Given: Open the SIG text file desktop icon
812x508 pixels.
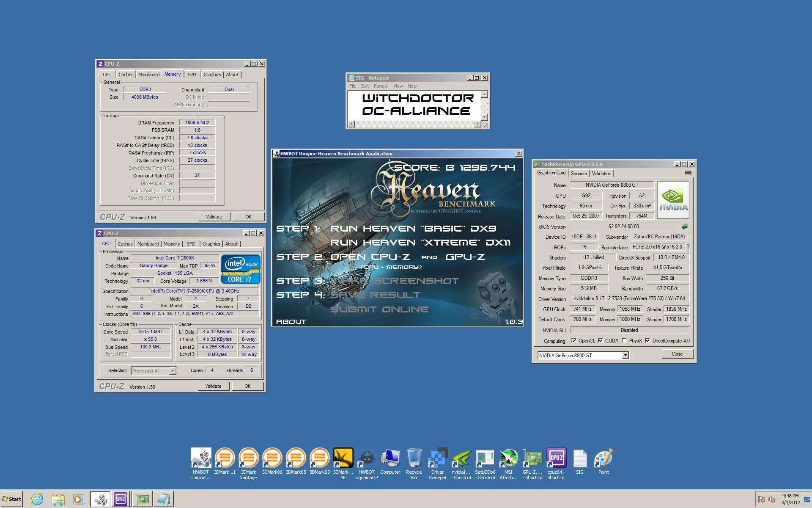Looking at the screenshot, I should 580,461.
